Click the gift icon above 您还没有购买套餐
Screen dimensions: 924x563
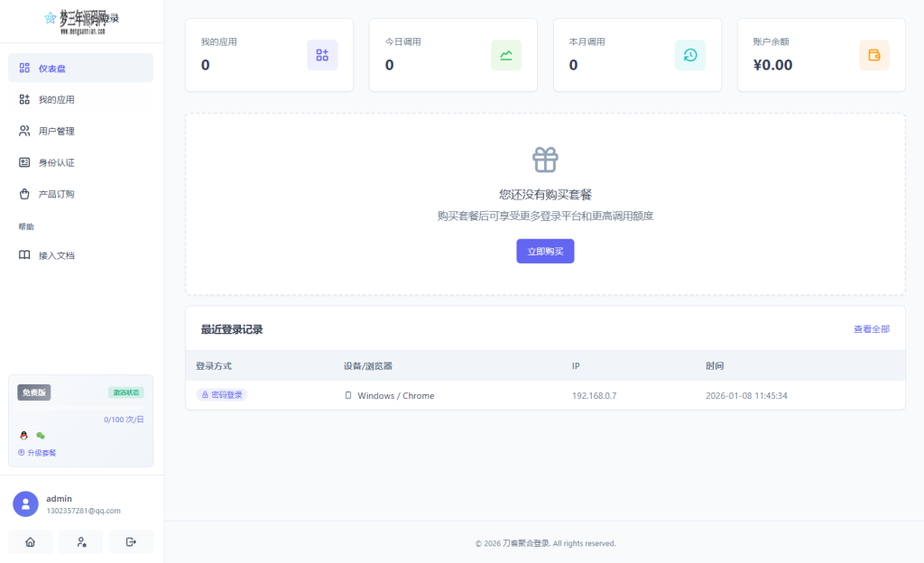click(x=545, y=157)
